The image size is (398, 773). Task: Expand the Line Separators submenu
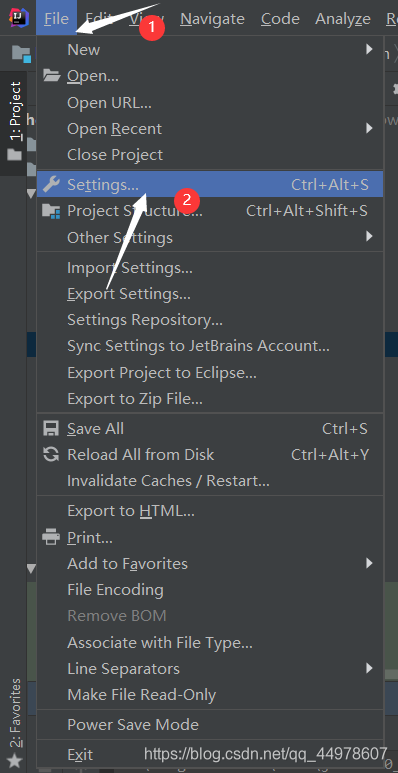click(x=210, y=668)
